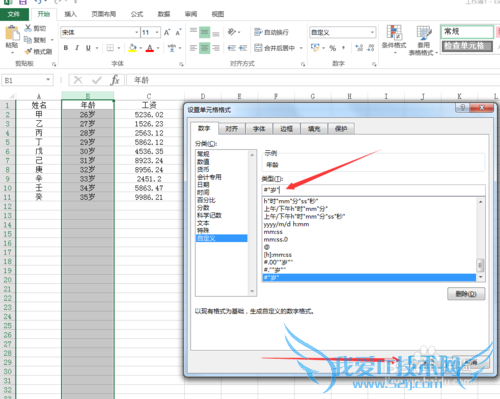Click the phonetic guide (文) icon
Viewport: 500px width, 399px height.
tap(172, 48)
